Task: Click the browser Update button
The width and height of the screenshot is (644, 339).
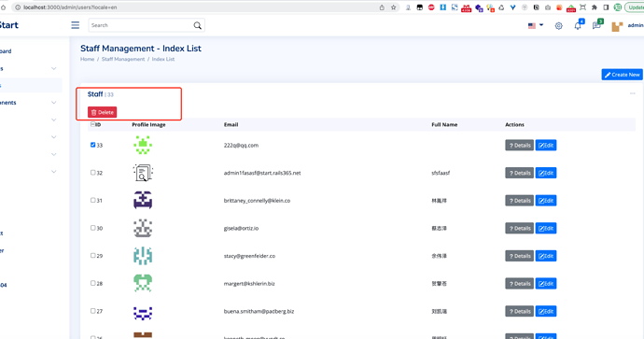Action: 635,7
